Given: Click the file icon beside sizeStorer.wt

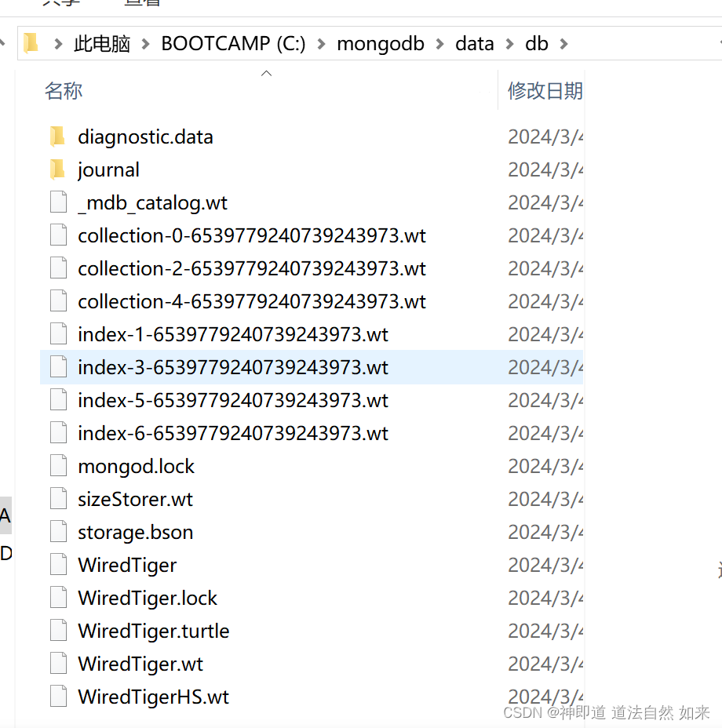Looking at the screenshot, I should tap(58, 498).
